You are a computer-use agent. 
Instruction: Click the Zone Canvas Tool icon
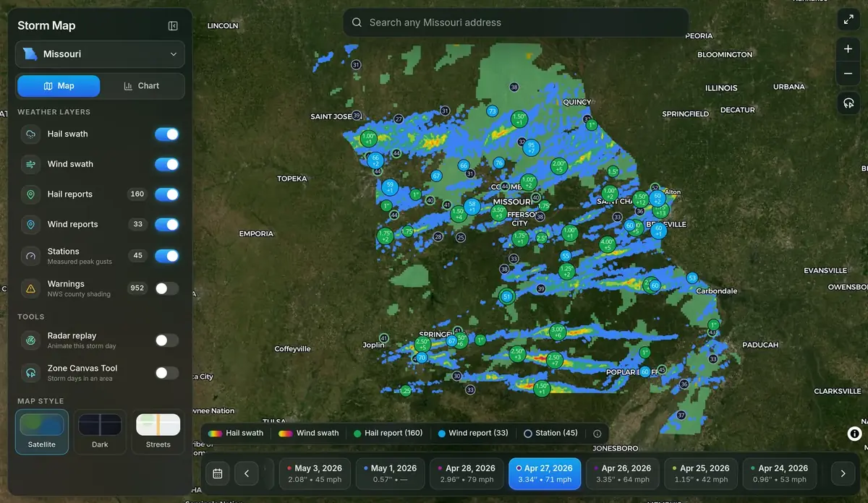pyautogui.click(x=30, y=373)
